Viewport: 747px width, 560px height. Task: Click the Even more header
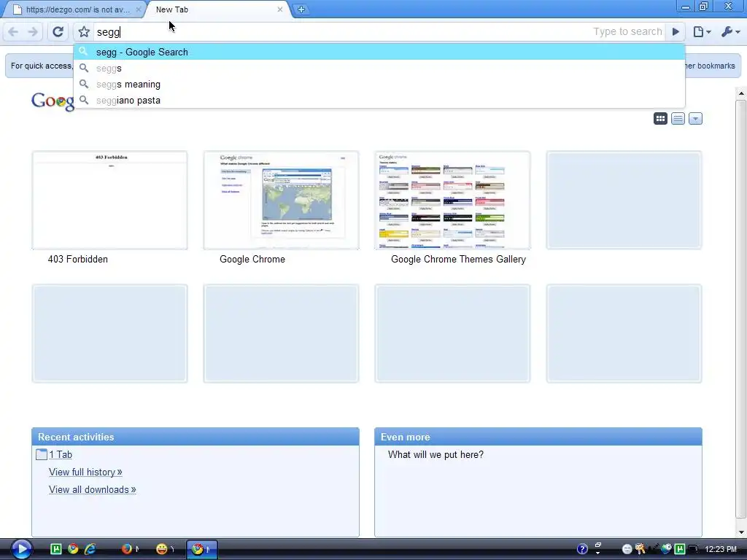pos(538,437)
